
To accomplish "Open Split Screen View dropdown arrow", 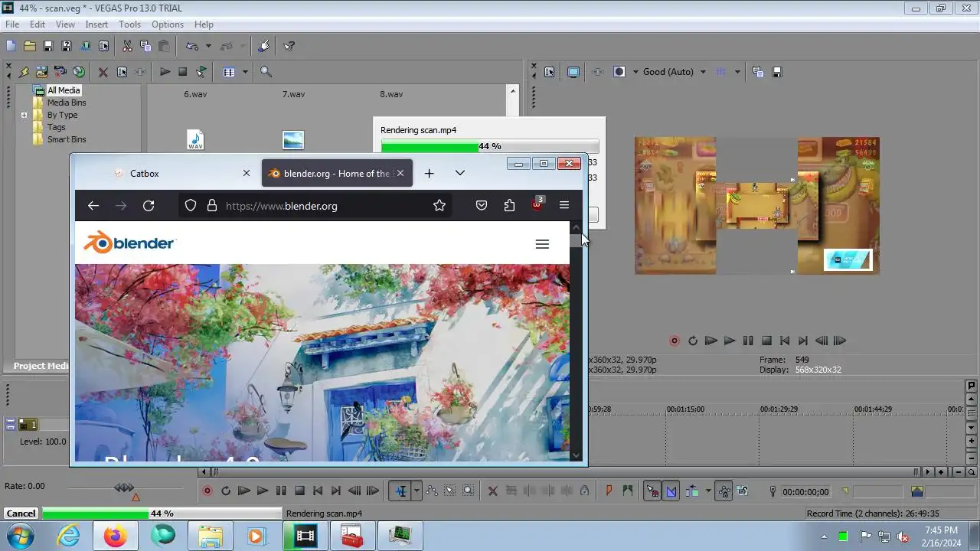I will [x=635, y=72].
